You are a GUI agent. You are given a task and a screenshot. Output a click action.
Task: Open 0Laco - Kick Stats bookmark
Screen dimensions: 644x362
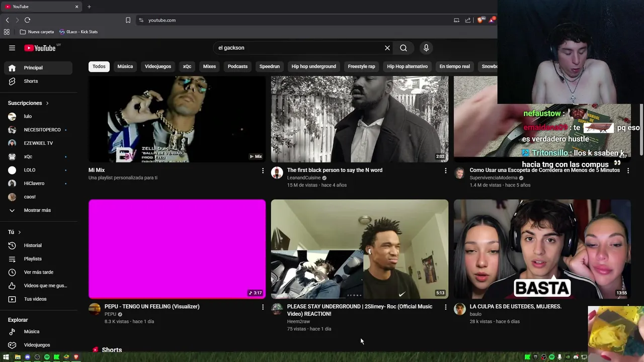(78, 32)
